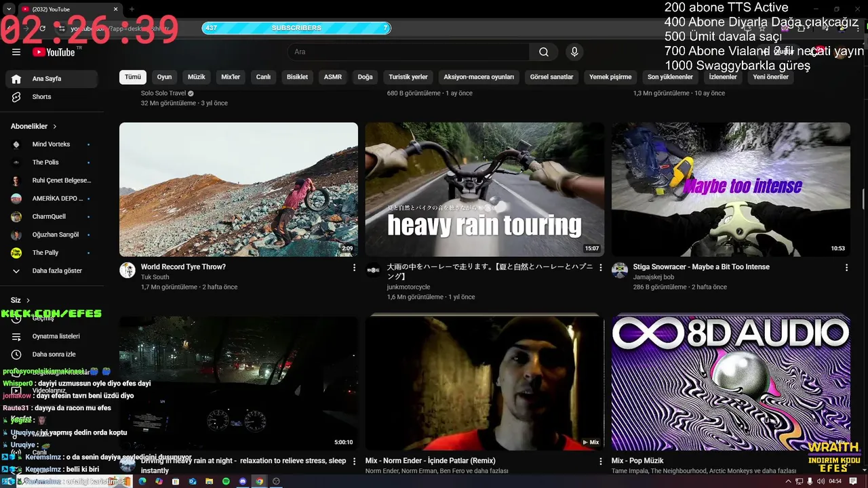Select the Turistik yerler chip

tap(408, 77)
